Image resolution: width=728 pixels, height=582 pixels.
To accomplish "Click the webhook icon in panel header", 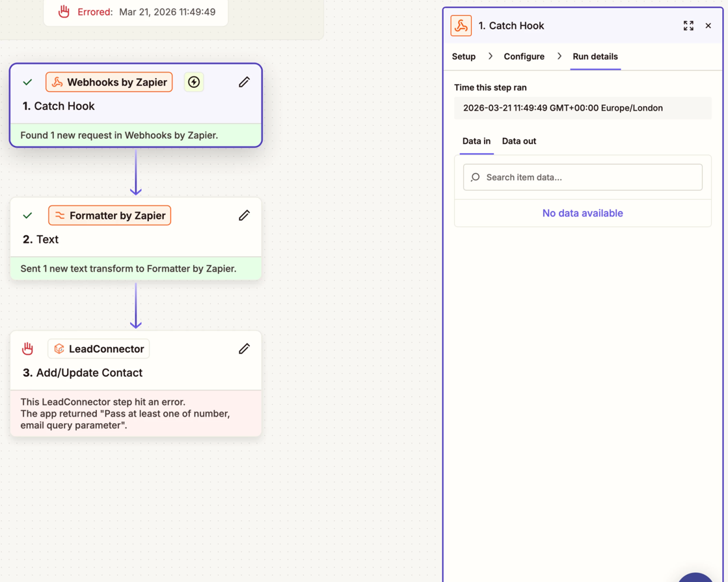I will 461,26.
